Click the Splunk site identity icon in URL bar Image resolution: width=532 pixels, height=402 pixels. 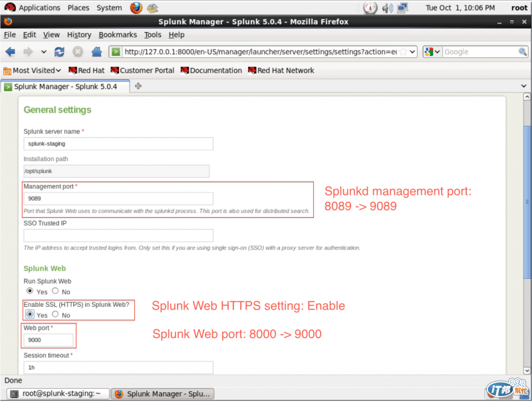point(116,52)
